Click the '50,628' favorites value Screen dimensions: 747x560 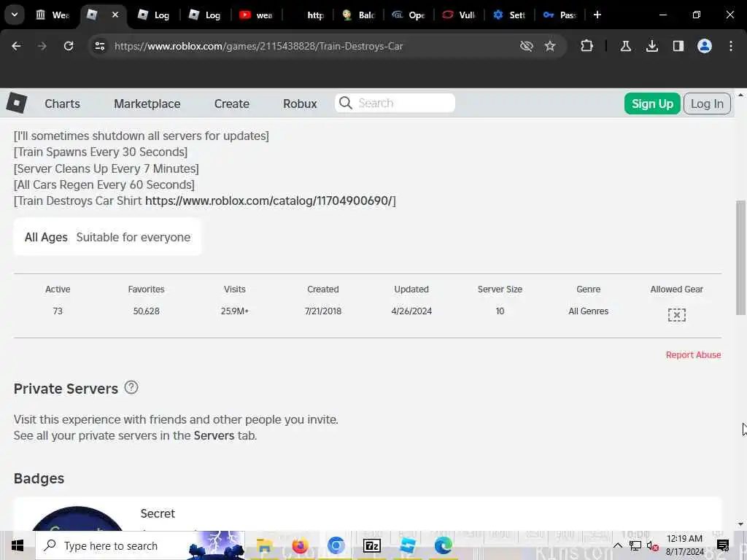[146, 311]
